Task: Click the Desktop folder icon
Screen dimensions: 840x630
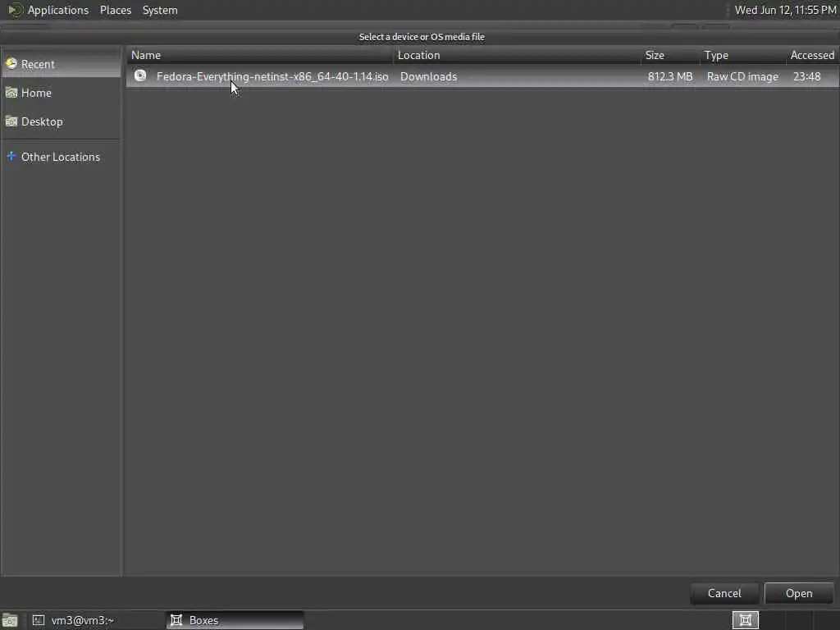Action: 11,121
